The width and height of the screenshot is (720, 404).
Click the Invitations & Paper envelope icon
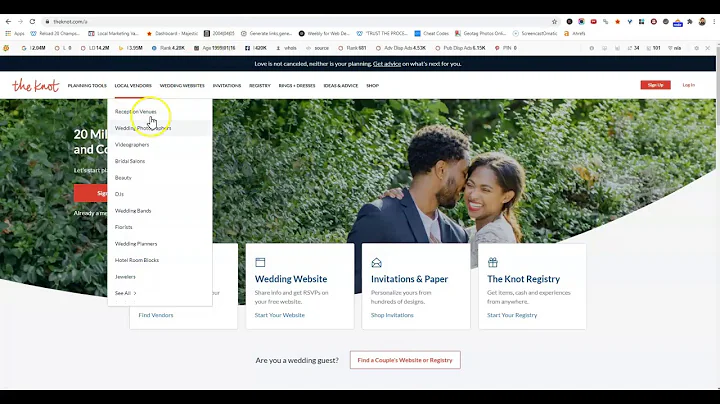(x=377, y=262)
